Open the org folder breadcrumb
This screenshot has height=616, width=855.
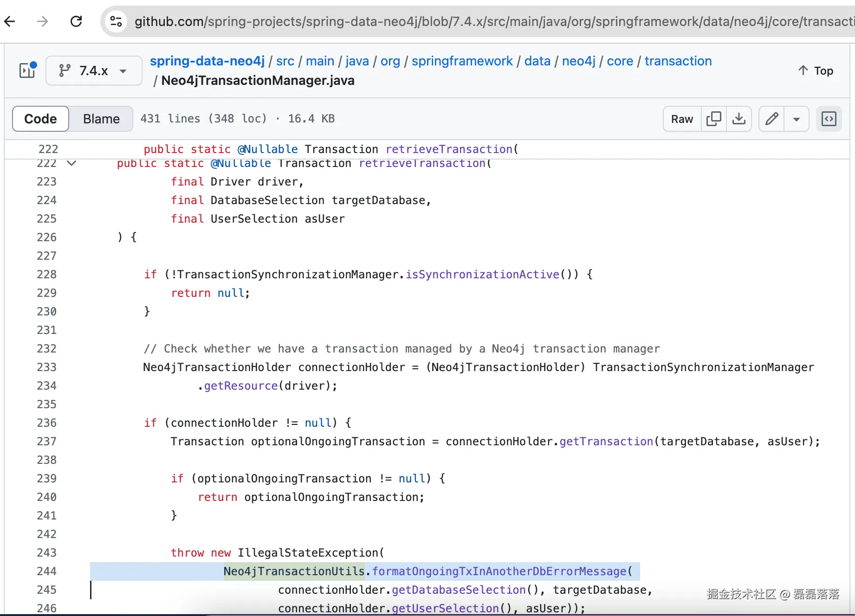[390, 61]
